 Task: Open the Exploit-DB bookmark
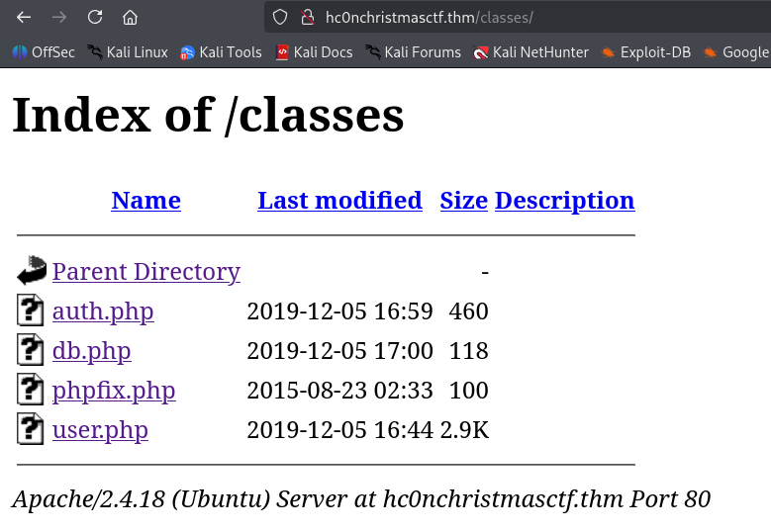[645, 52]
